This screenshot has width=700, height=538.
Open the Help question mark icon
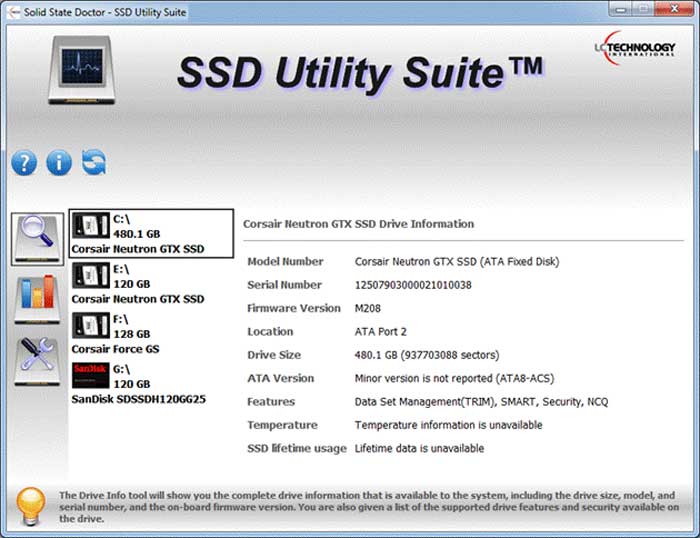click(24, 163)
